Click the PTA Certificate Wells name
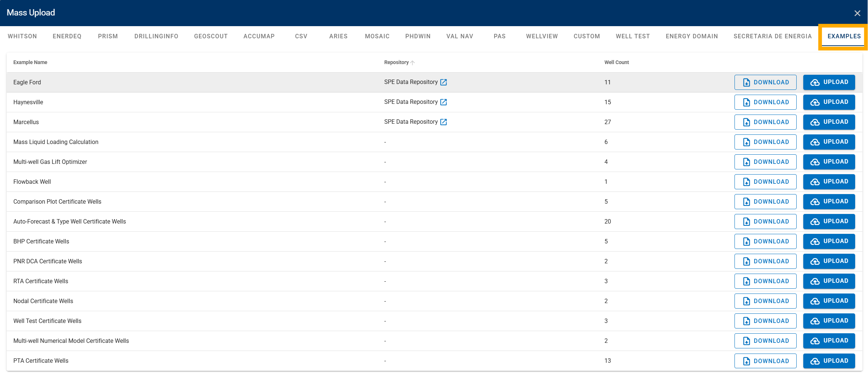This screenshot has height=376, width=868. coord(41,361)
